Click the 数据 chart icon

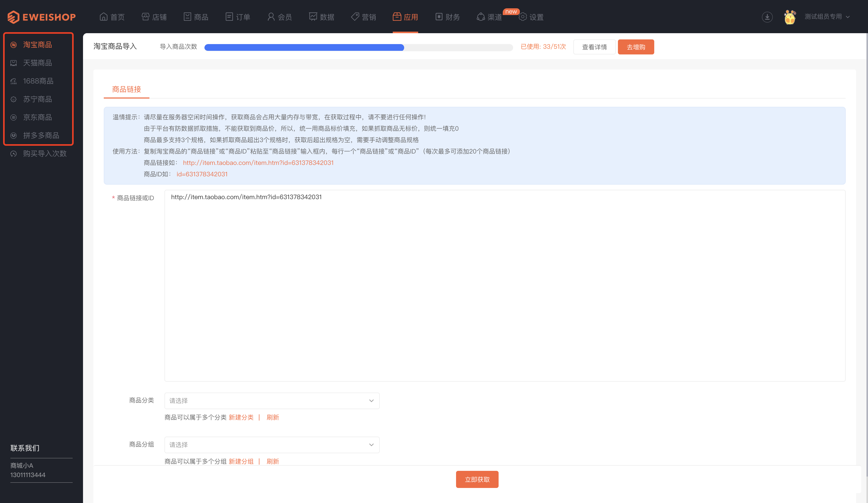[313, 17]
